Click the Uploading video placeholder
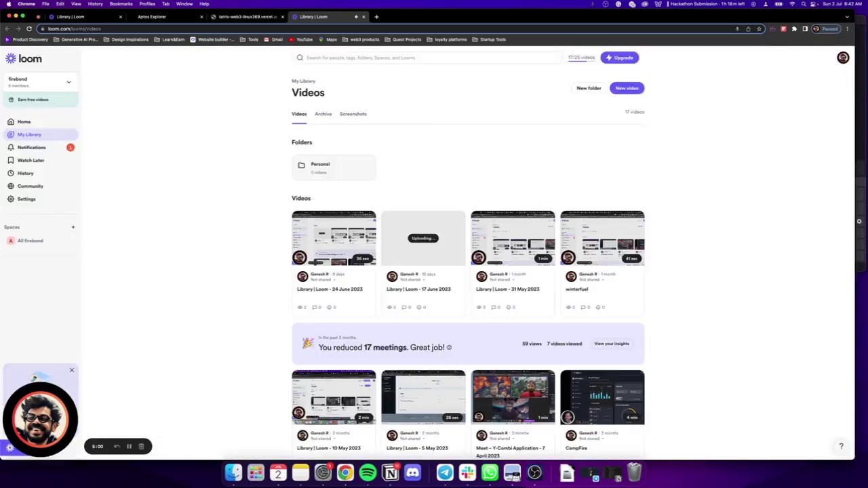Viewport: 868px width, 488px height. pyautogui.click(x=423, y=238)
